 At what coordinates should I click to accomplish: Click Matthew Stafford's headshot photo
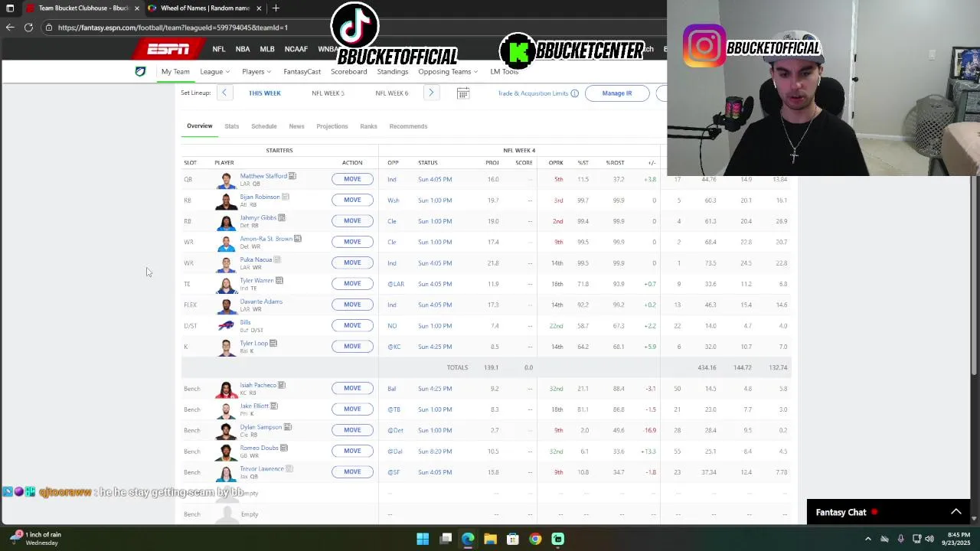click(x=226, y=180)
